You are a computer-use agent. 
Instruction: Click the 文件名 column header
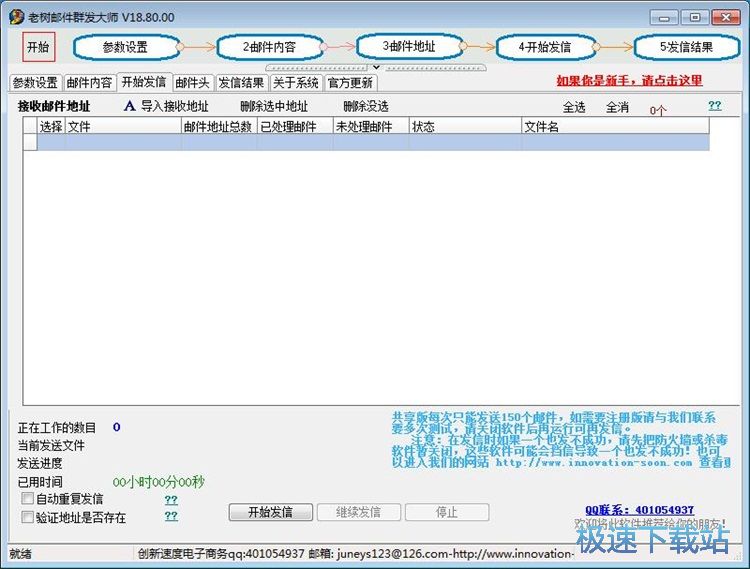(x=616, y=127)
